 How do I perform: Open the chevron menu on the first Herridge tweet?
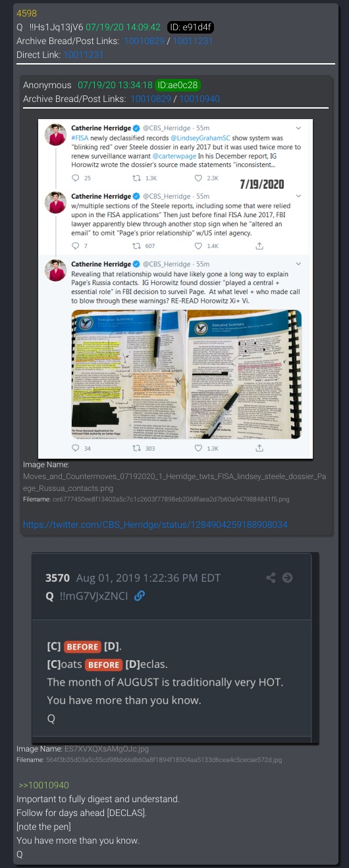(298, 128)
